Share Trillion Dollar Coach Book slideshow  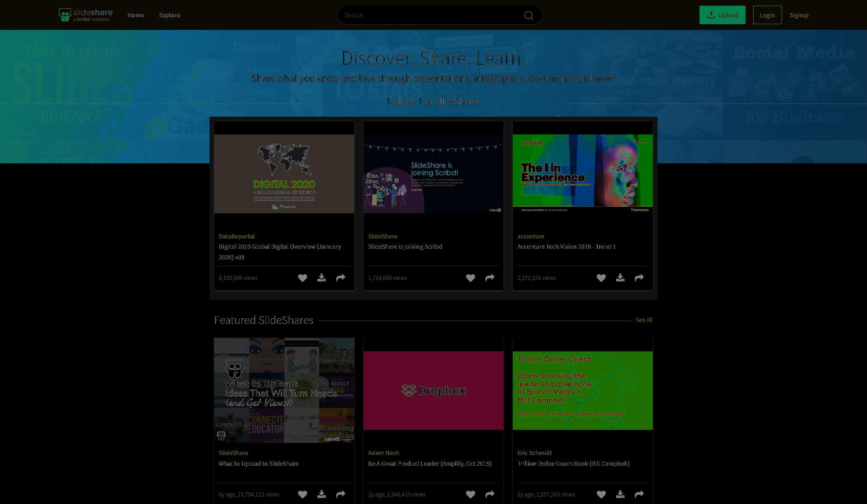tap(639, 495)
